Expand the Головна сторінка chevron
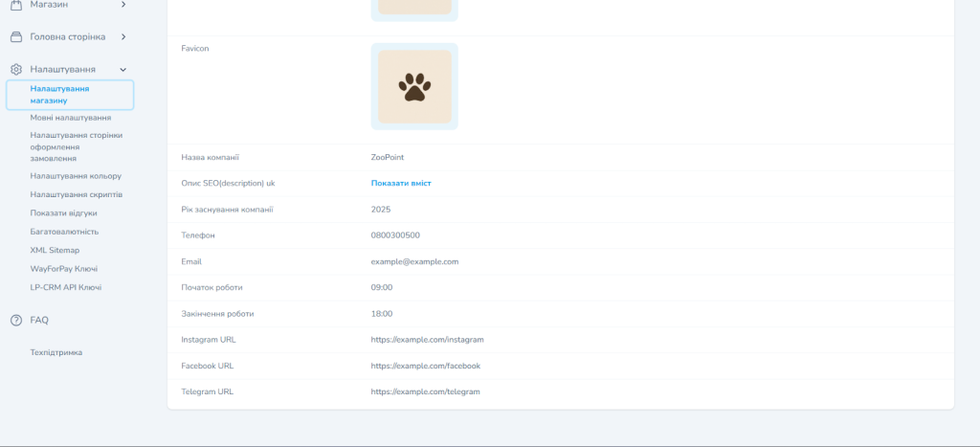The width and height of the screenshot is (980, 447). (122, 37)
